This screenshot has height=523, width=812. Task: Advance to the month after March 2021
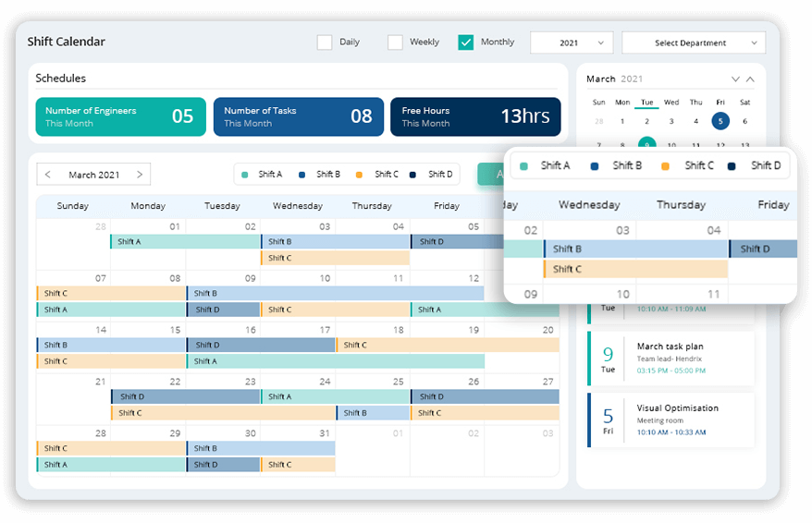point(140,175)
